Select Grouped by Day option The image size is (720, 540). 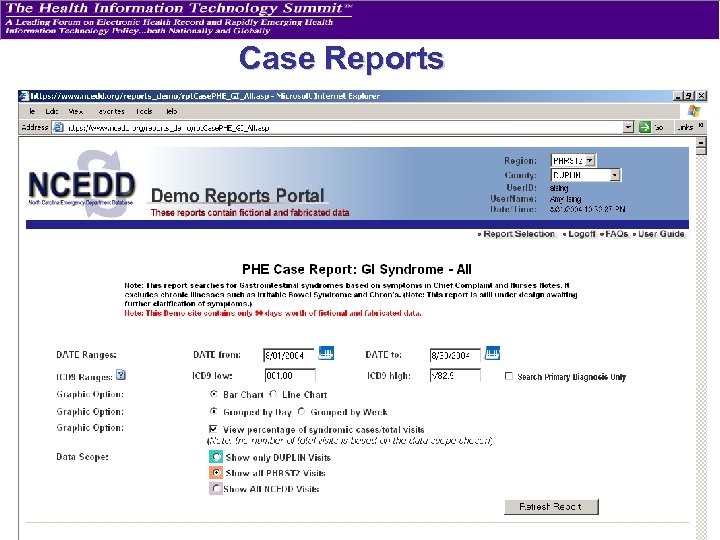[x=214, y=411]
